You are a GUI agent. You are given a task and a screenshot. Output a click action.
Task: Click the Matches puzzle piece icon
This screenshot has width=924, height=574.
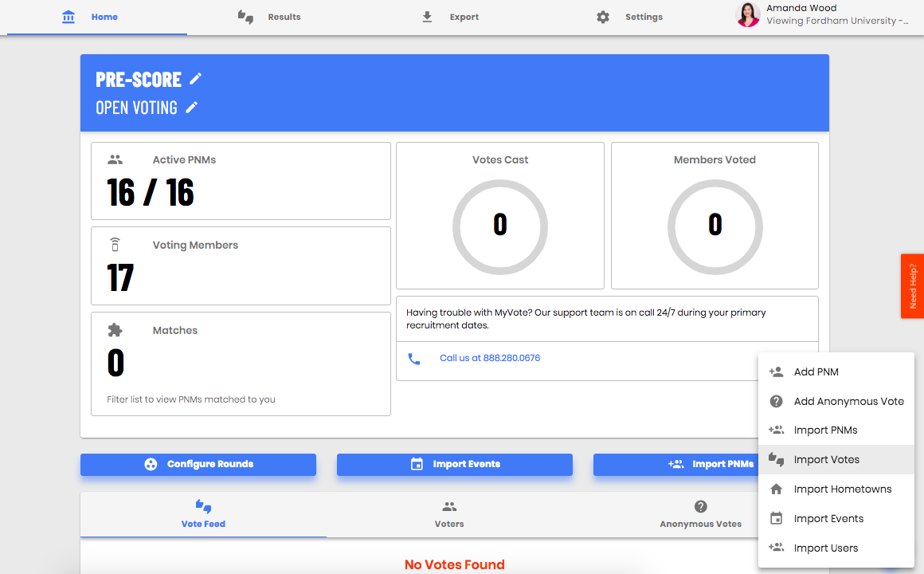[x=115, y=330]
